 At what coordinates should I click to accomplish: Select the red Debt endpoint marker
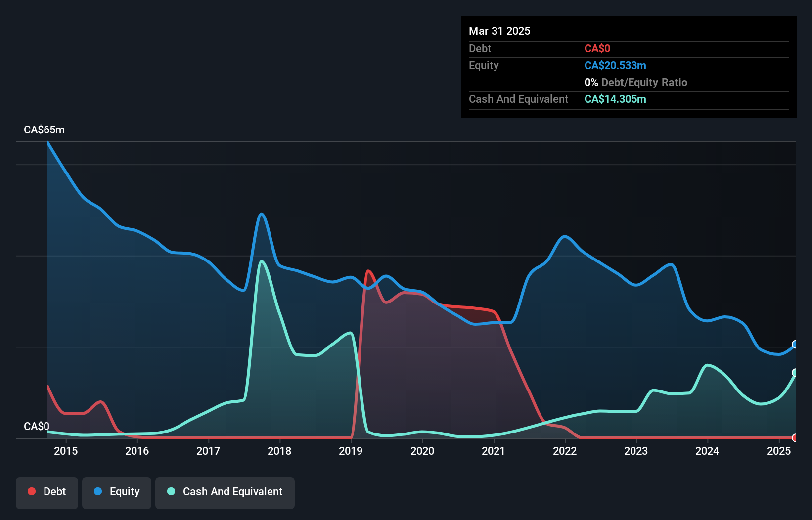pos(795,438)
